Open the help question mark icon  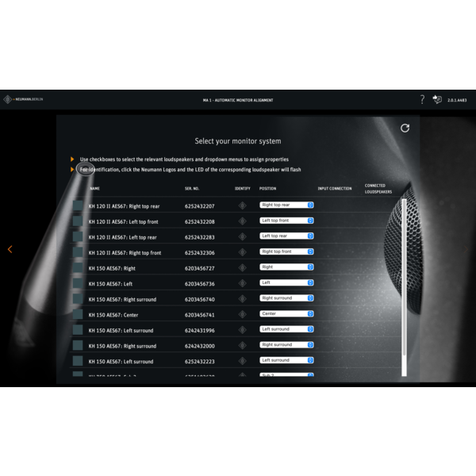click(x=422, y=100)
